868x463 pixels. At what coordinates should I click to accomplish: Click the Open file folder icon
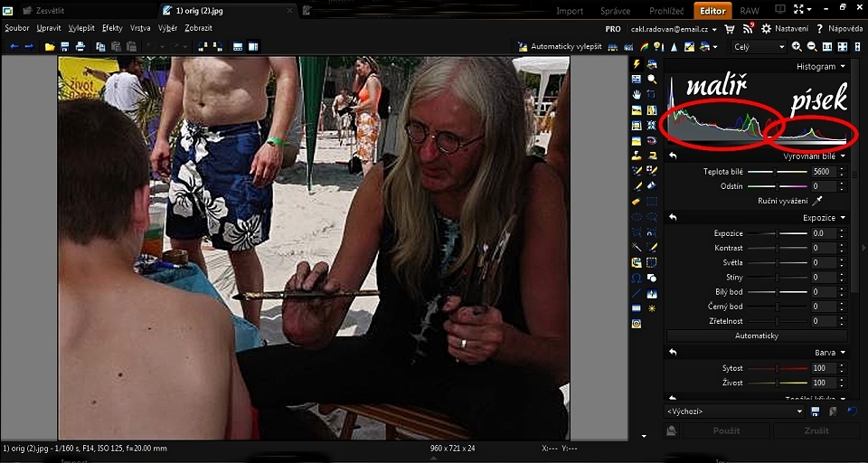click(50, 46)
